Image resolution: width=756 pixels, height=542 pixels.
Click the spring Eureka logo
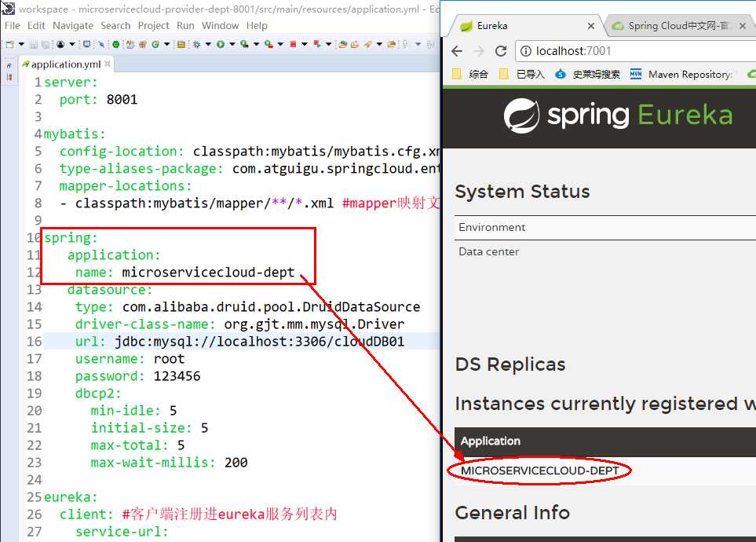click(x=618, y=115)
